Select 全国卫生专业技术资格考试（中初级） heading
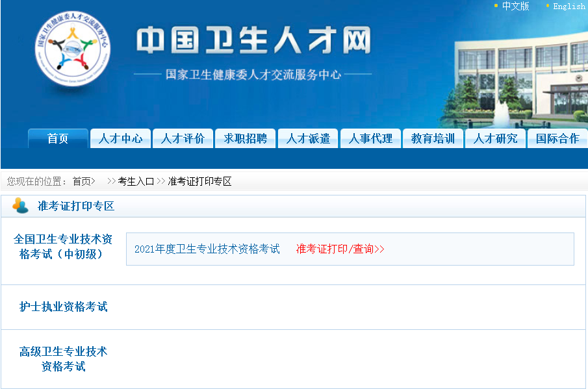 (x=63, y=247)
